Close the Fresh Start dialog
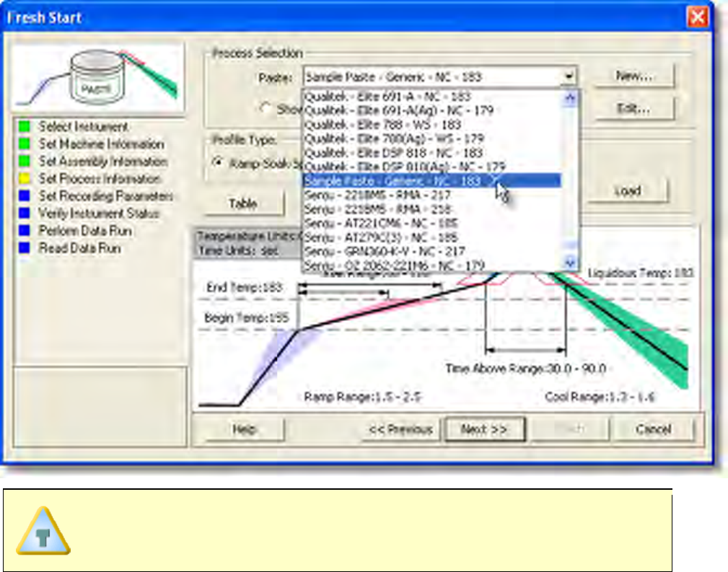728x572 pixels. tap(698, 17)
